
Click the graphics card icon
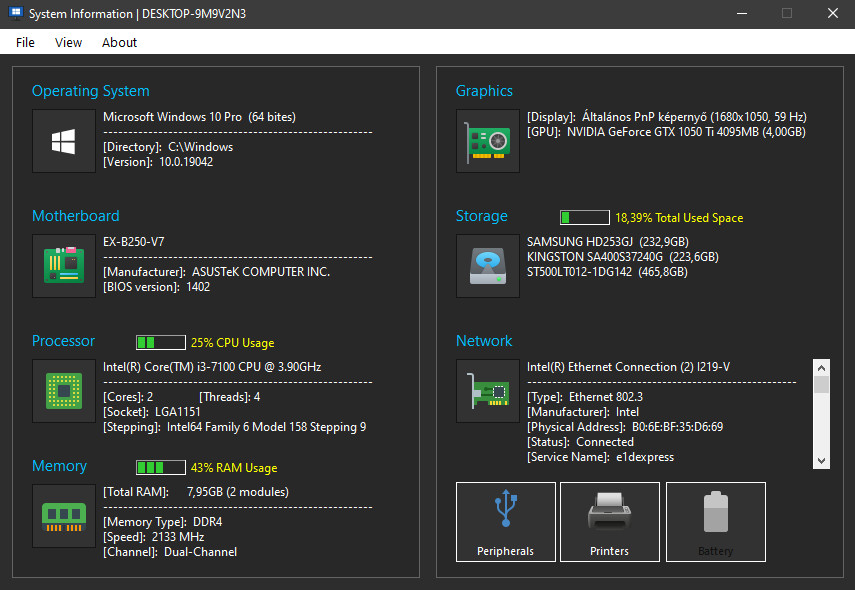click(x=488, y=141)
